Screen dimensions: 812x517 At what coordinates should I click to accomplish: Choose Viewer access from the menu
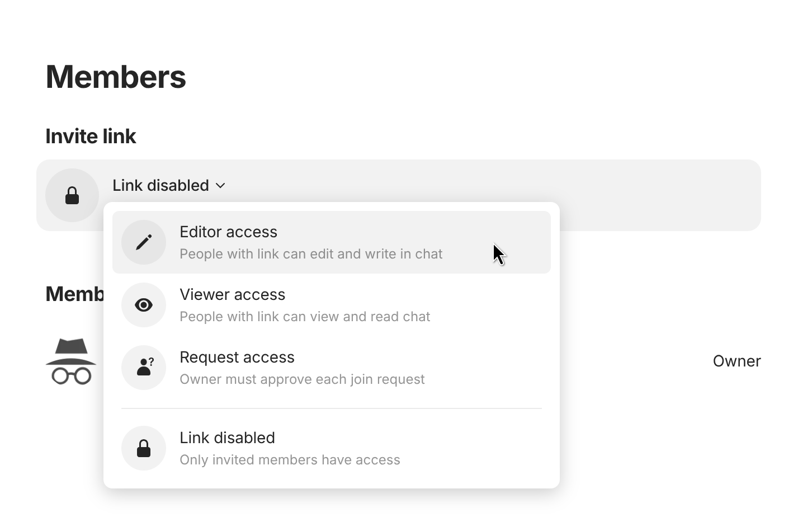pos(232,295)
